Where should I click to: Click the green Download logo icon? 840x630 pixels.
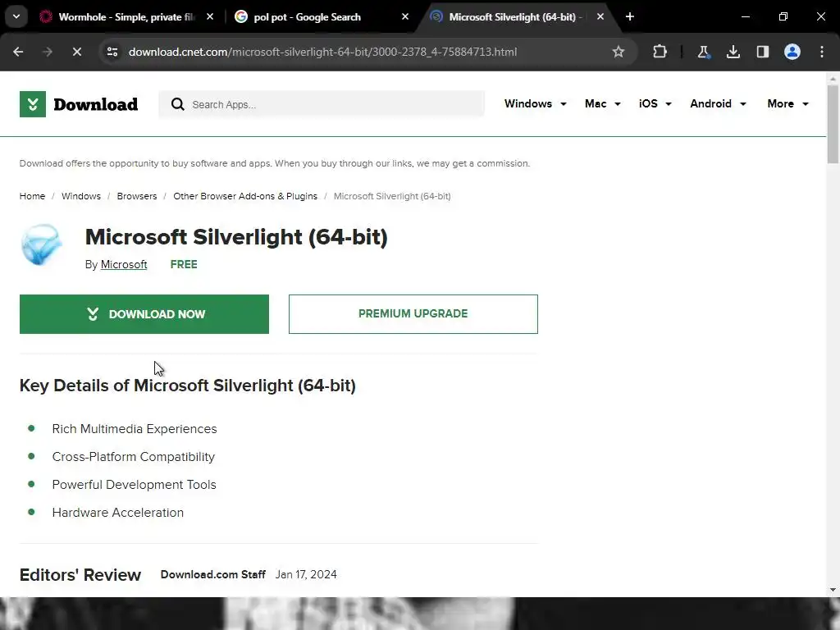tap(33, 104)
